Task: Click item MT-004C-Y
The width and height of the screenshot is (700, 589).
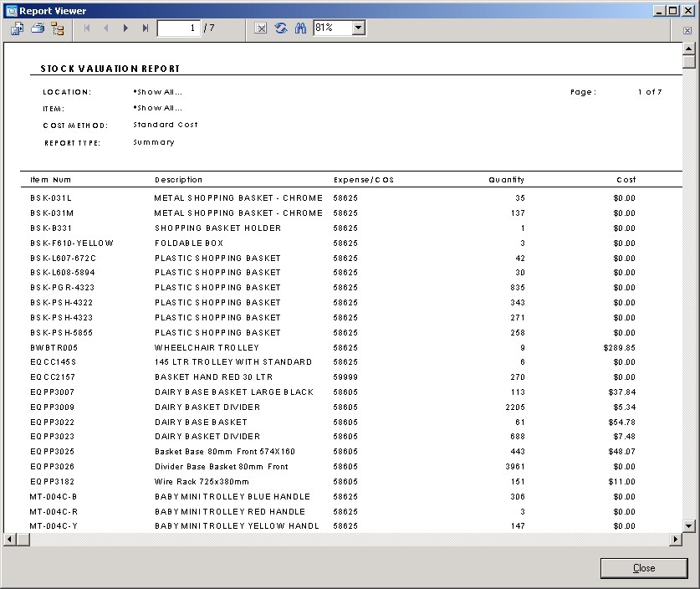Action: [x=54, y=526]
